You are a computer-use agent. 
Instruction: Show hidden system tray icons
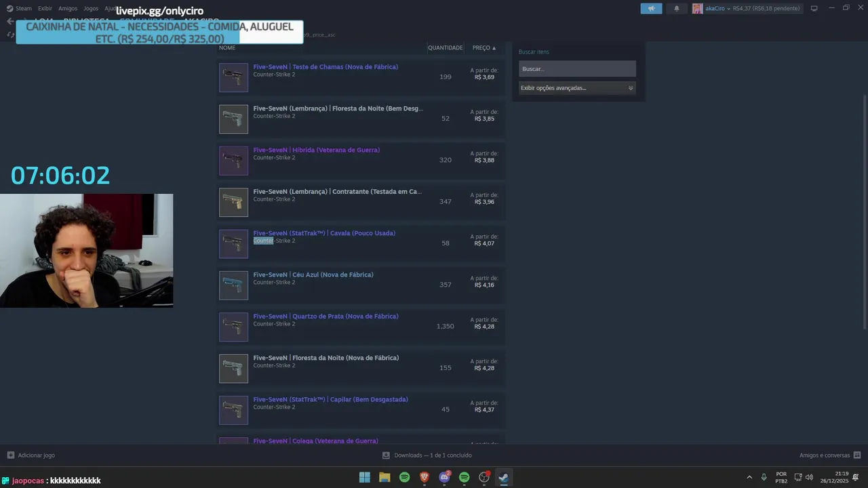[x=749, y=477]
